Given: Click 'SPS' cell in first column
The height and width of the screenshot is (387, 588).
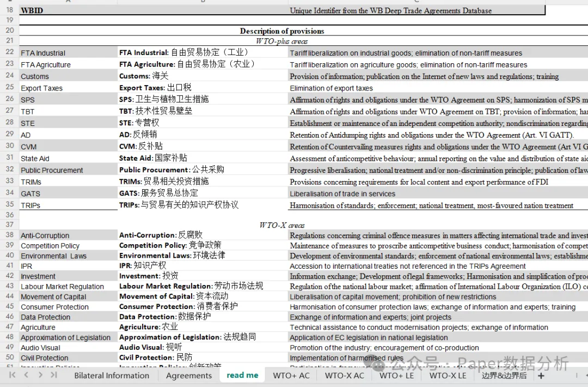Looking at the screenshot, I should 68,99.
